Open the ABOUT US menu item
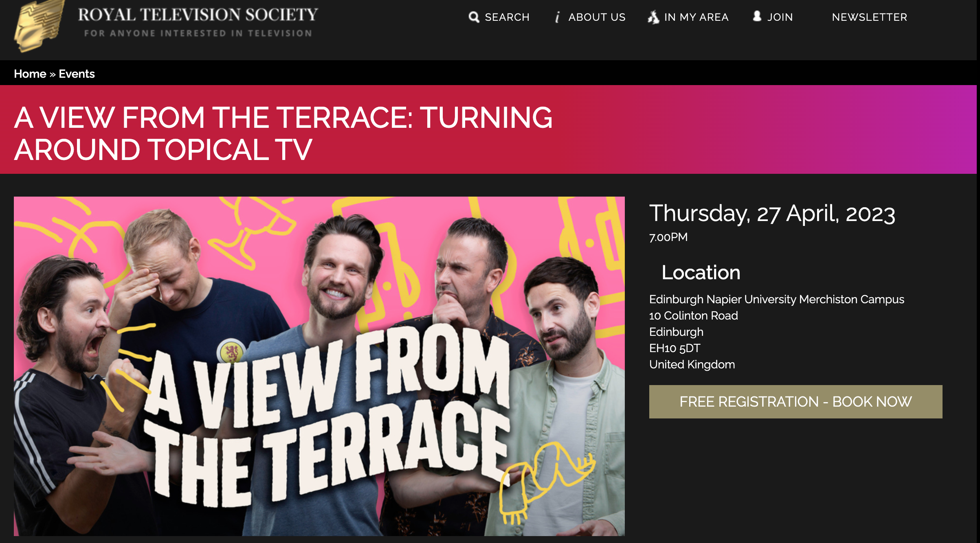The height and width of the screenshot is (543, 980). point(597,17)
